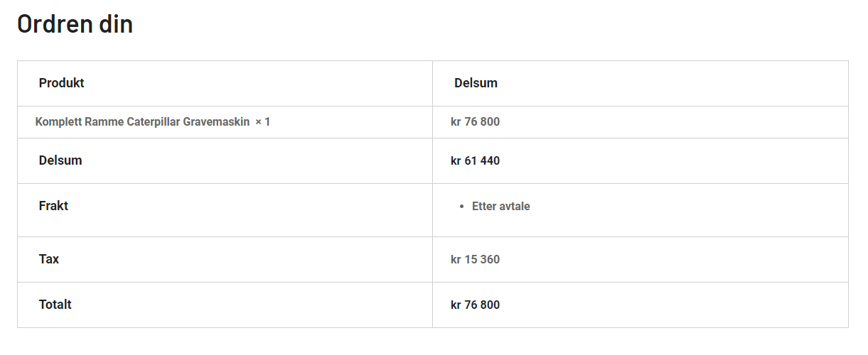868x355 pixels.
Task: Select the 'Produkt' column header
Action: tap(62, 83)
